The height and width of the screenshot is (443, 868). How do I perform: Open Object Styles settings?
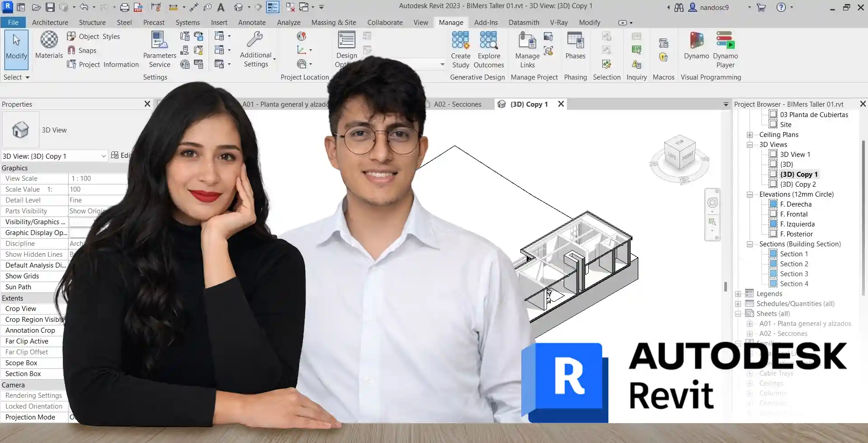coord(94,37)
